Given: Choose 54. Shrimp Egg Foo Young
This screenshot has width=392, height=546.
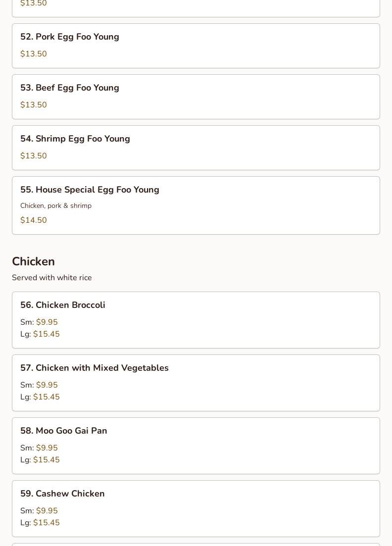Looking at the screenshot, I should click(x=196, y=148).
